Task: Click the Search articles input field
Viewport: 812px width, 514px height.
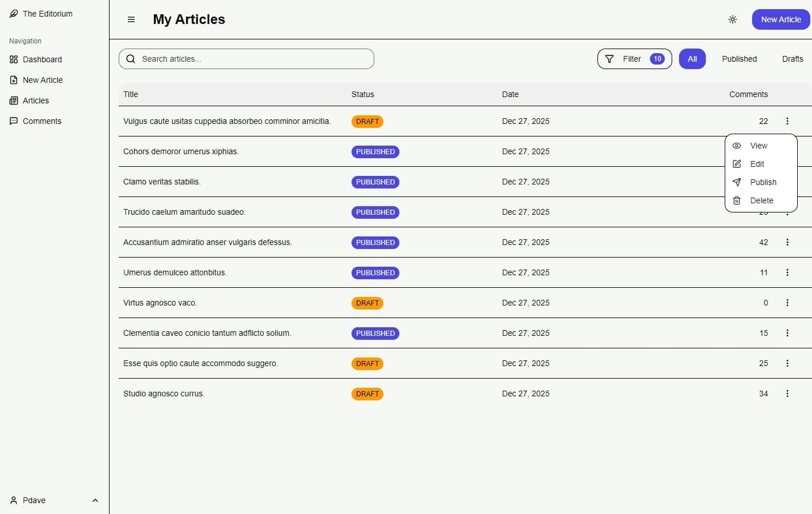Action: click(247, 59)
